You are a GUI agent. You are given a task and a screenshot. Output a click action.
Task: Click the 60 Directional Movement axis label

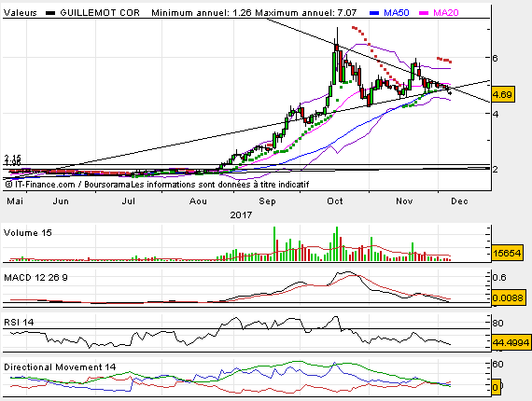(497, 365)
